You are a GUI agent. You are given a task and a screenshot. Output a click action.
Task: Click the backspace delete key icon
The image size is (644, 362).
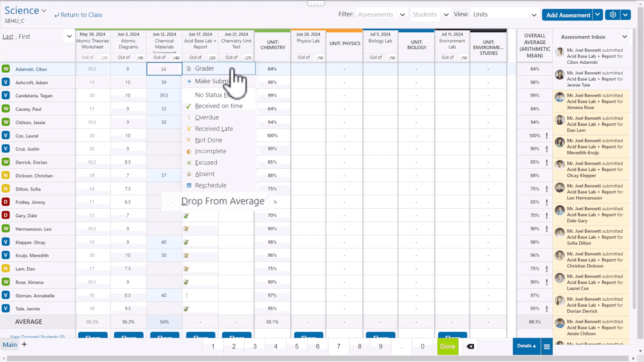[470, 346]
